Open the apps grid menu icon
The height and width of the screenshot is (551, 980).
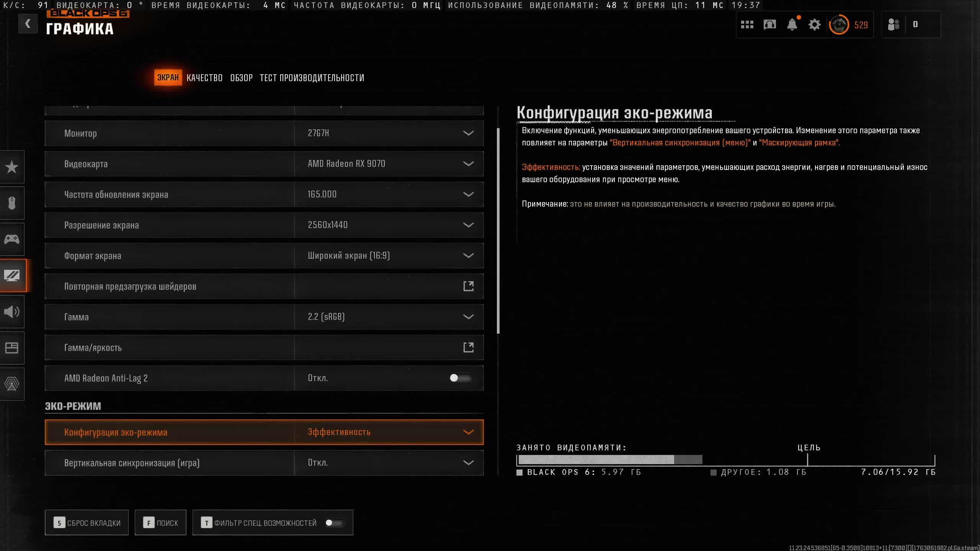click(x=747, y=25)
